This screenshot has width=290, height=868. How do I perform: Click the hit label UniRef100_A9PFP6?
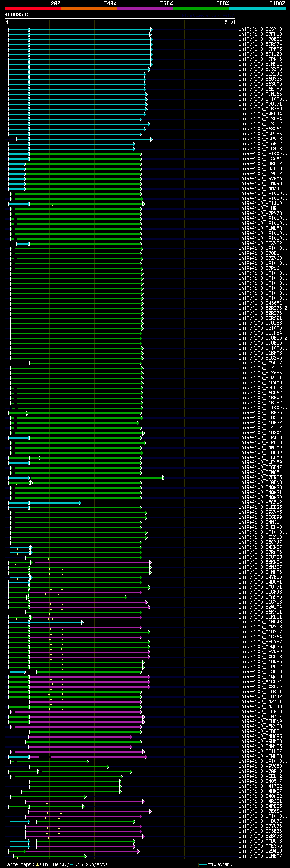click(x=260, y=49)
